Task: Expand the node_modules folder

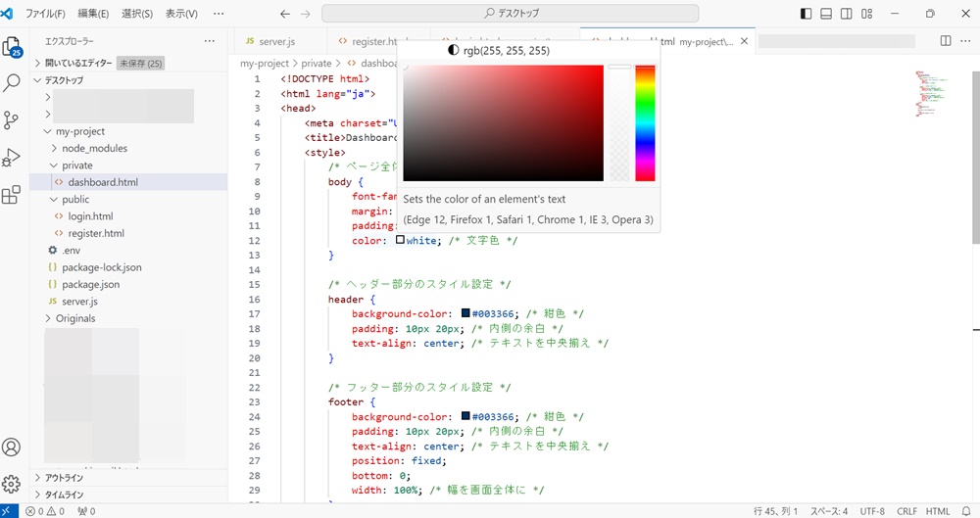Action: [128, 148]
